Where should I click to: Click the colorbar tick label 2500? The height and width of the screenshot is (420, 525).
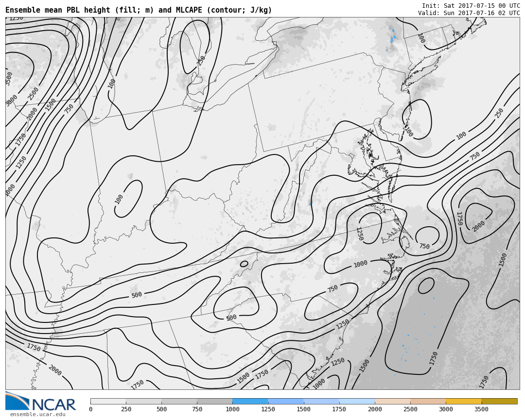pos(410,409)
